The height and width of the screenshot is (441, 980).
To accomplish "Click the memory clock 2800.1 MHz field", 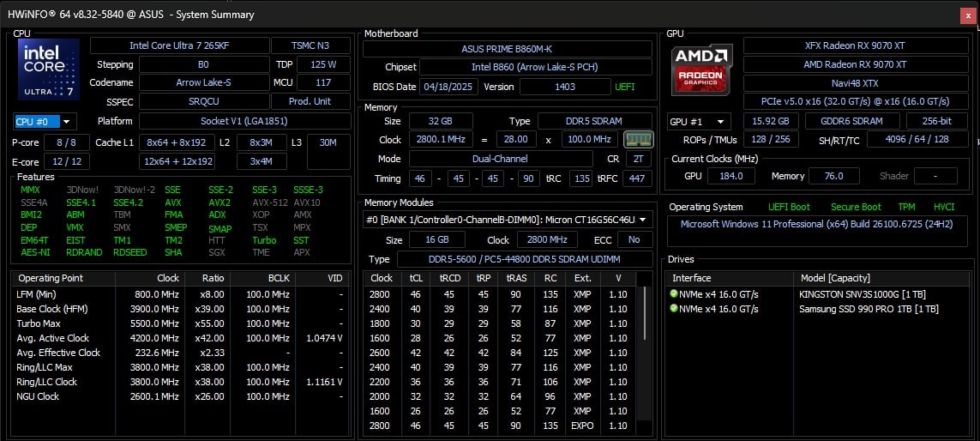I will [x=441, y=140].
